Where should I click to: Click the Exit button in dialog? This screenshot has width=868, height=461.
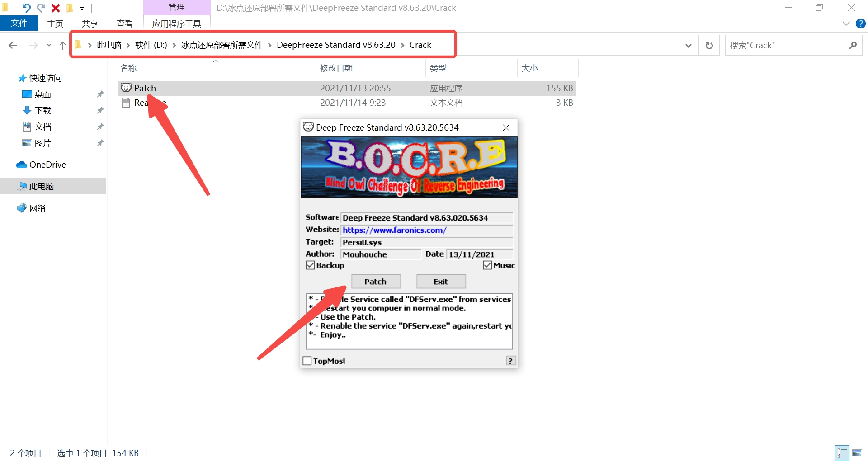click(441, 282)
